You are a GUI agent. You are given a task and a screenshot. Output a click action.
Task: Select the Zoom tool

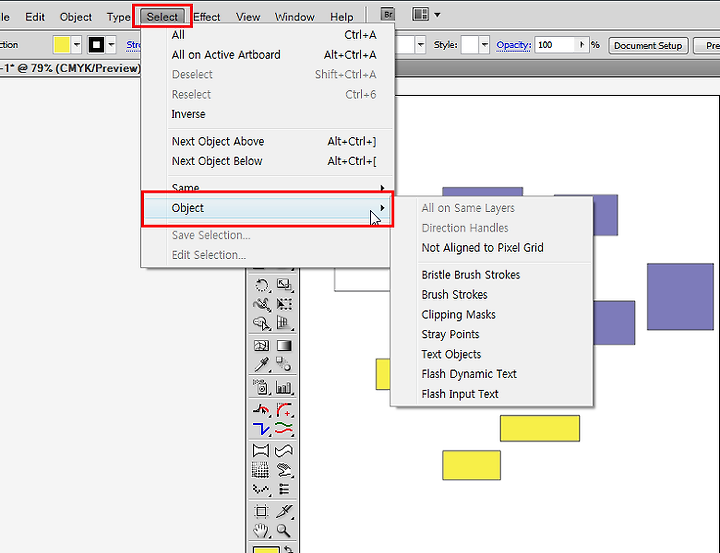point(284,531)
